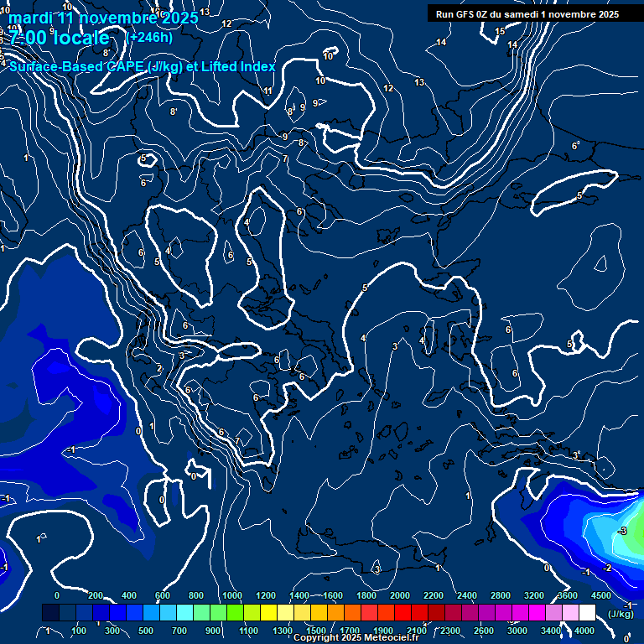Select the '500' legend value

click(x=146, y=631)
